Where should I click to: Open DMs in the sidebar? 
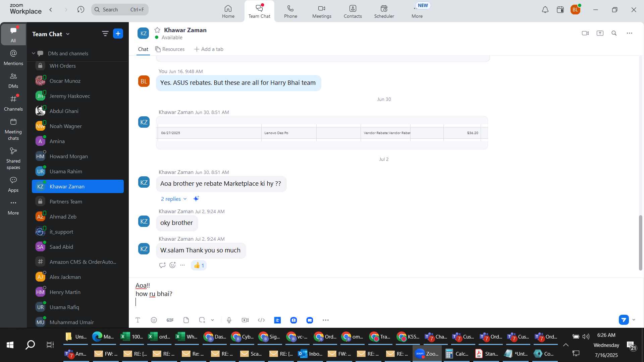coord(13,80)
